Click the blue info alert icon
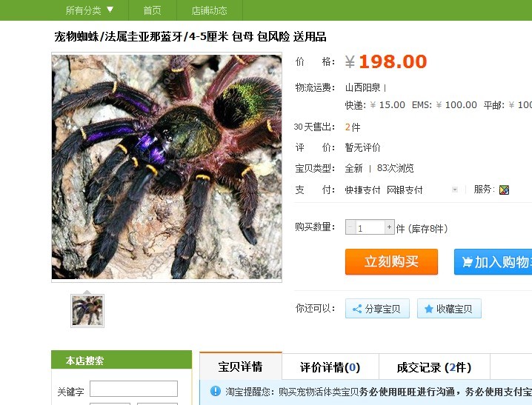Screen dimensions: 532x405 click(x=216, y=391)
